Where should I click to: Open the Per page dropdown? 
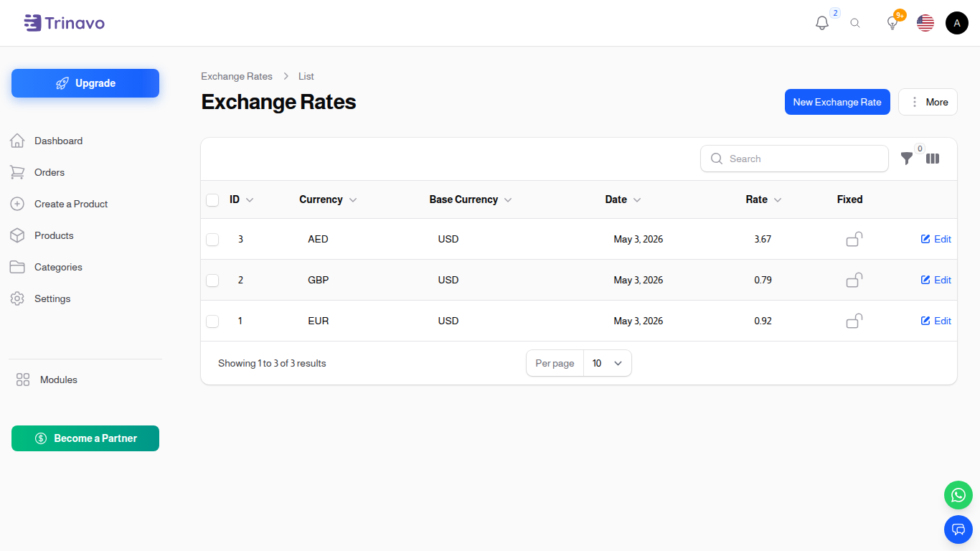607,363
